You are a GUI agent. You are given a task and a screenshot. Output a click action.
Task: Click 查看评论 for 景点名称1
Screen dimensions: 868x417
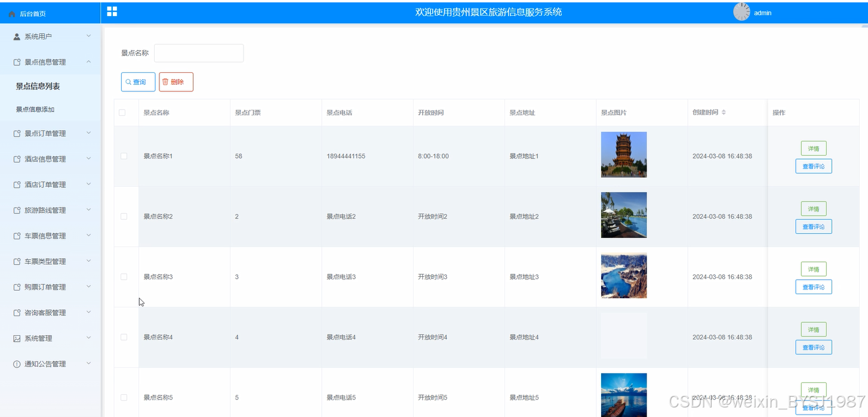pyautogui.click(x=814, y=166)
